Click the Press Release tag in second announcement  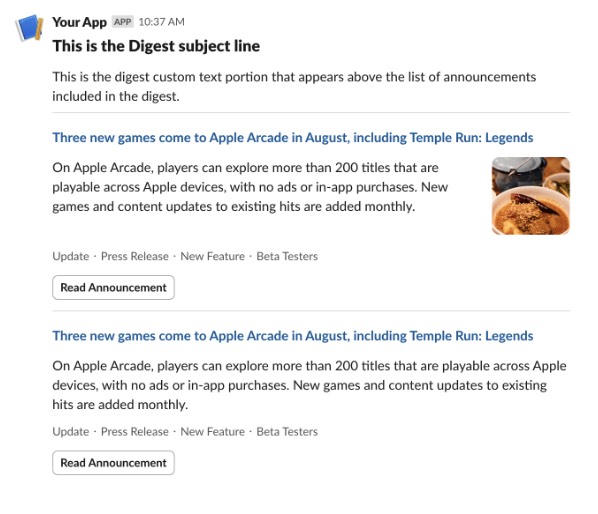135,432
